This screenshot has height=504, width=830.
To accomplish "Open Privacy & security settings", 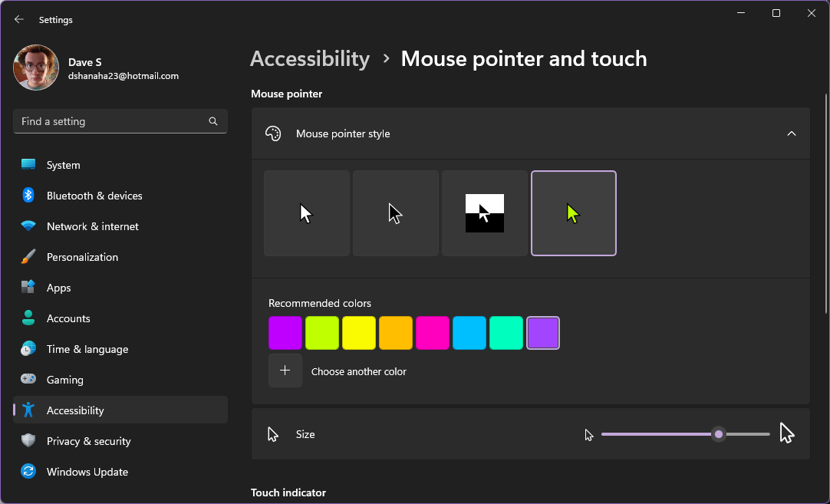I will point(89,440).
